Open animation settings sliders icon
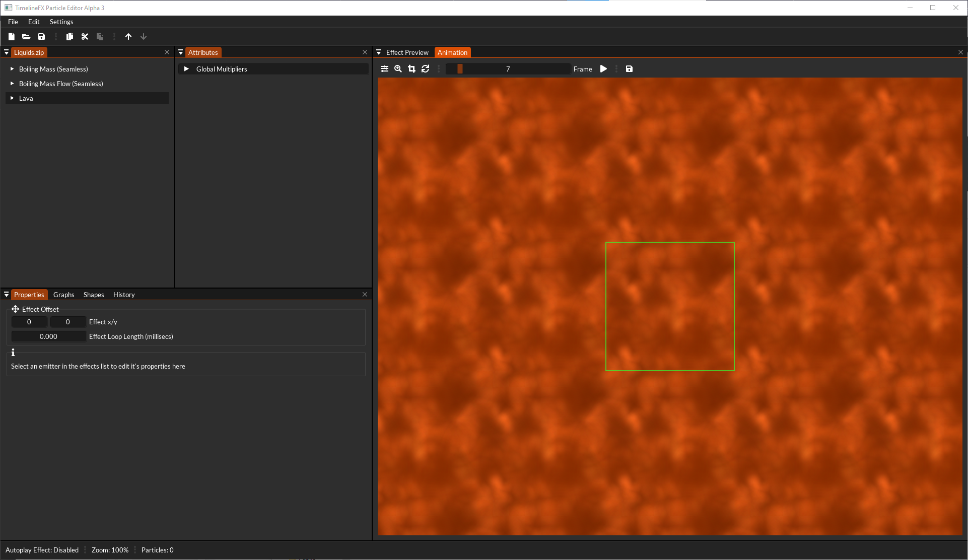 point(384,69)
